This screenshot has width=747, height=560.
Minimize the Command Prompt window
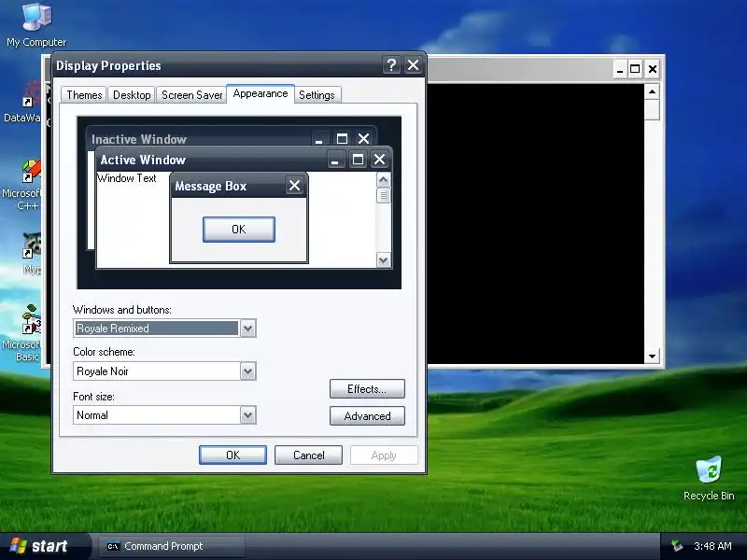(x=619, y=69)
